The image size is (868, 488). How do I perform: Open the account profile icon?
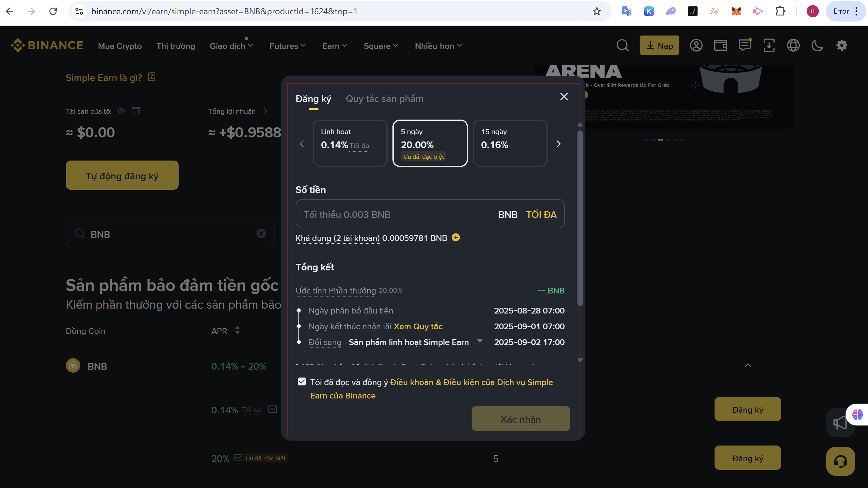696,46
